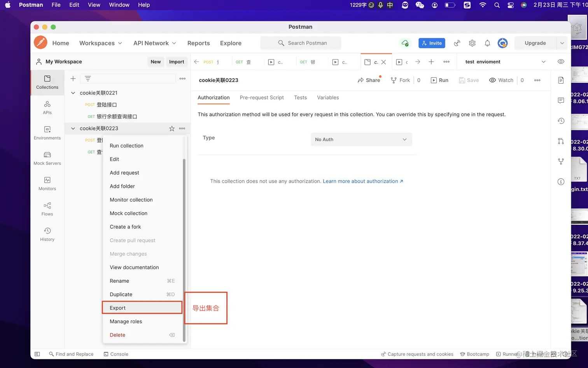This screenshot has width=588, height=368.
Task: Open the Monitors sidebar panel
Action: coord(47,184)
